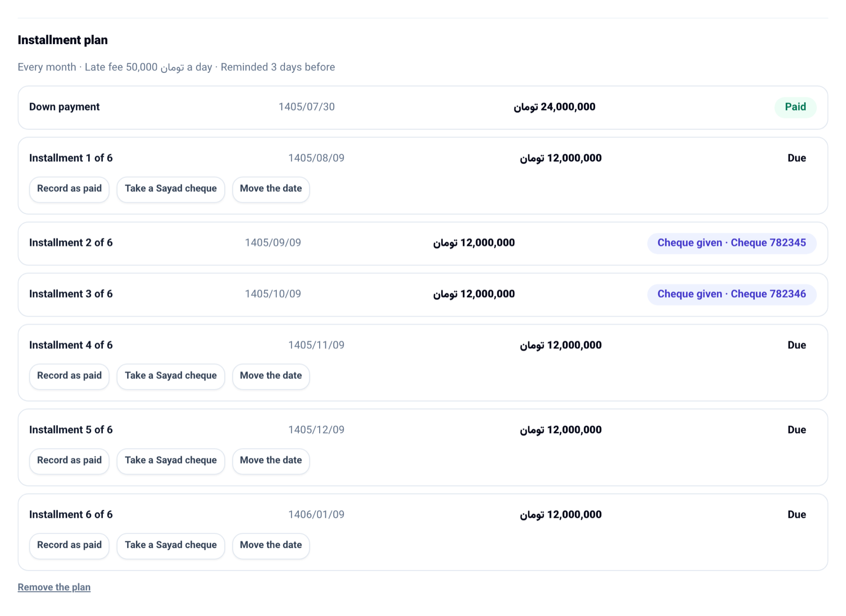Select the Installment 1 of 6 label
The width and height of the screenshot is (846, 616).
pyautogui.click(x=71, y=158)
